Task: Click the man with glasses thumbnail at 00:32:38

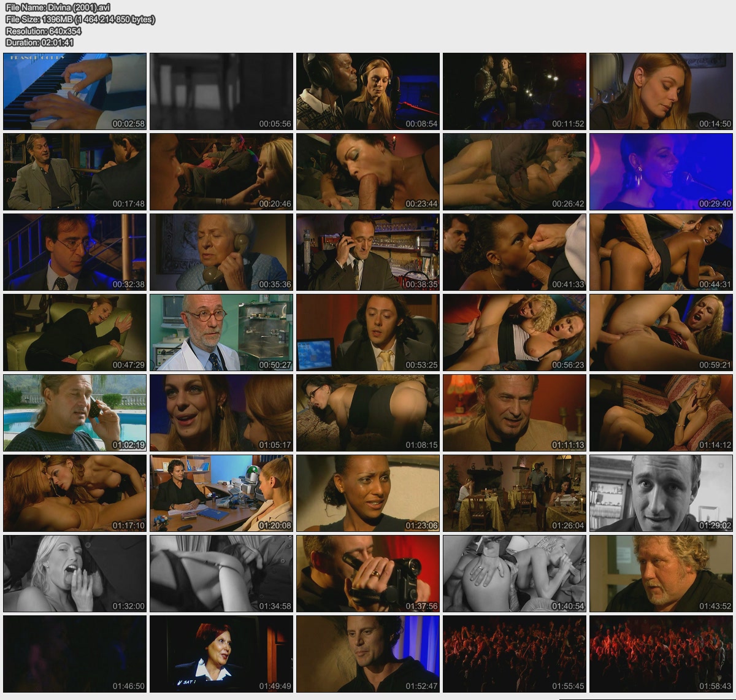Action: 75,252
